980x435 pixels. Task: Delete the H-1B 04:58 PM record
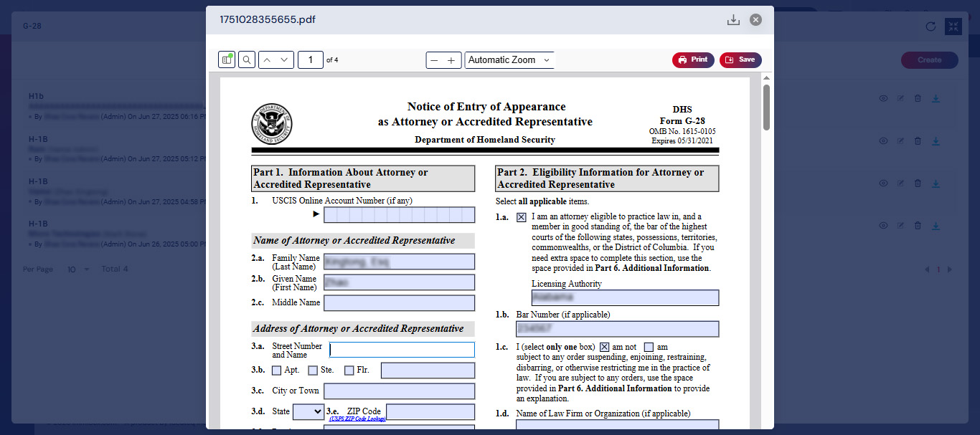918,183
